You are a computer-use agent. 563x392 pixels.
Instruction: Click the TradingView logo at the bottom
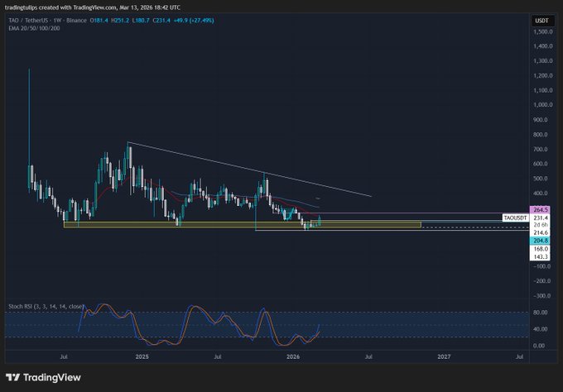coord(43,377)
